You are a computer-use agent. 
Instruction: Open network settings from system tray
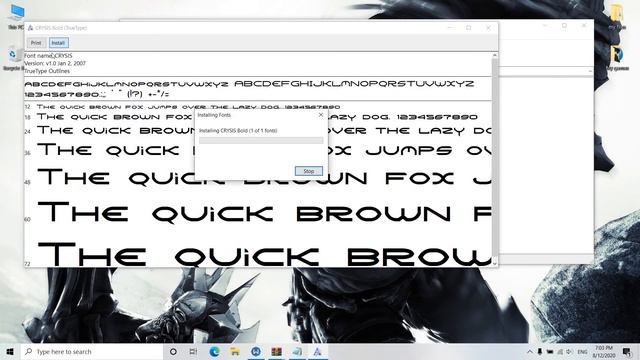pyautogui.click(x=560, y=351)
